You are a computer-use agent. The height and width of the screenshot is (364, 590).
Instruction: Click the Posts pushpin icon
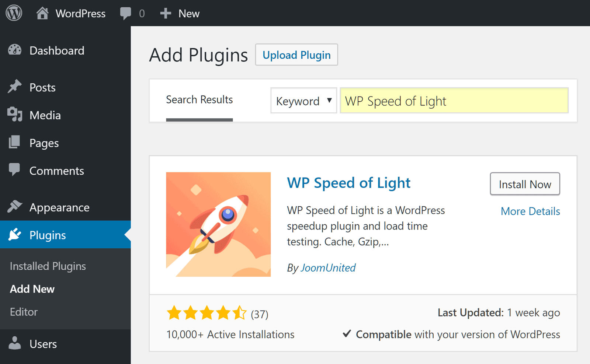pyautogui.click(x=15, y=87)
